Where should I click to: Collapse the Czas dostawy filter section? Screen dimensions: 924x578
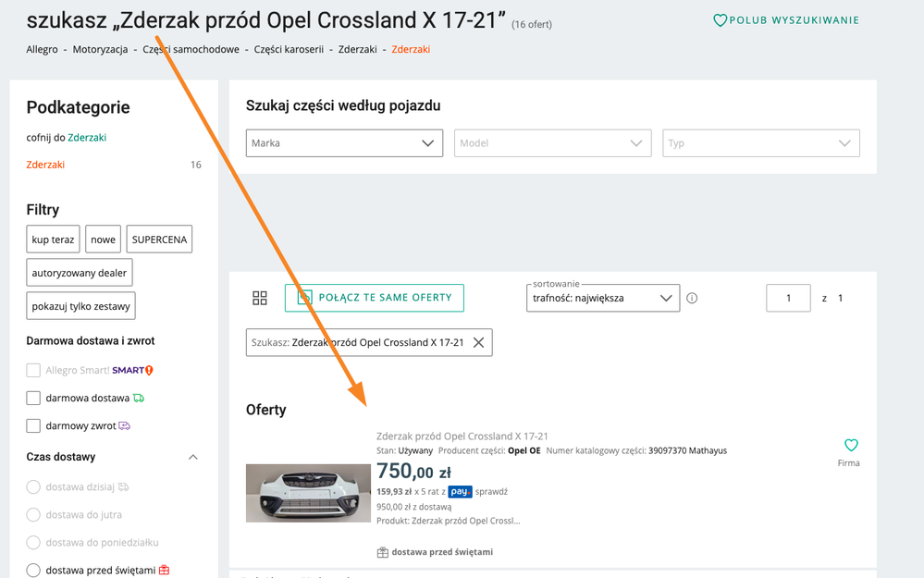pos(193,457)
